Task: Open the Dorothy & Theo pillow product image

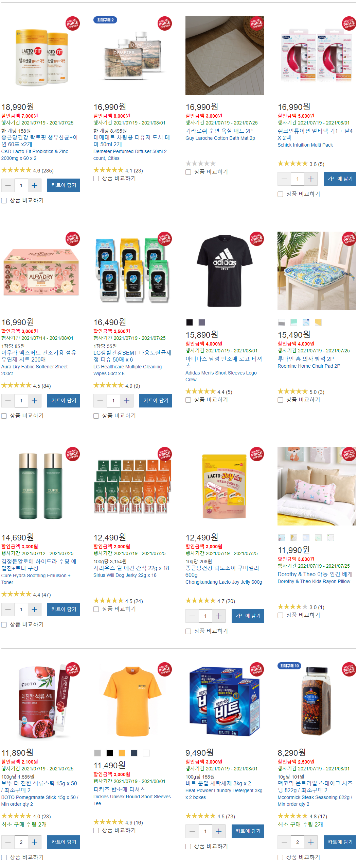Action: pyautogui.click(x=317, y=486)
